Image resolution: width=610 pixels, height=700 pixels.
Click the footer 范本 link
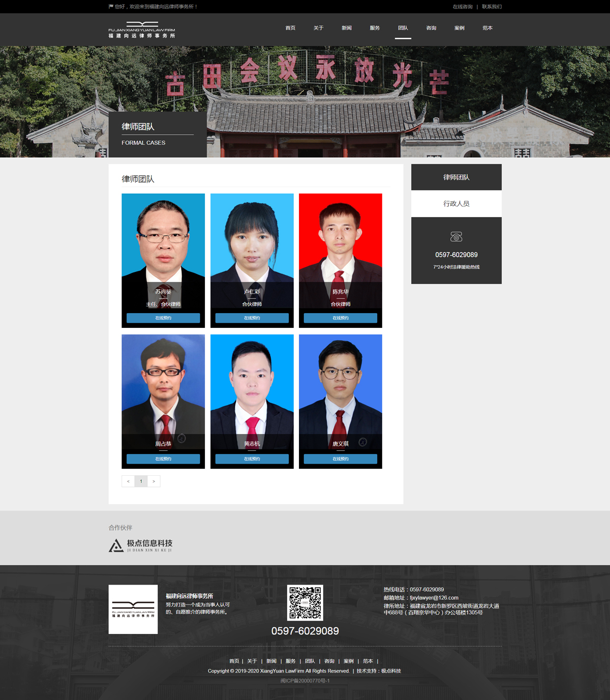368,661
